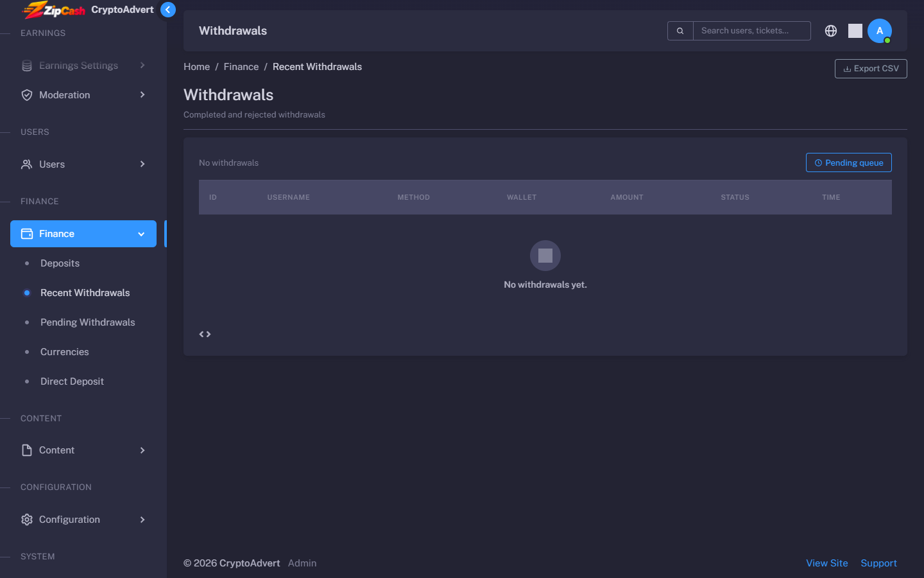Click the search magnifier icon

click(680, 31)
